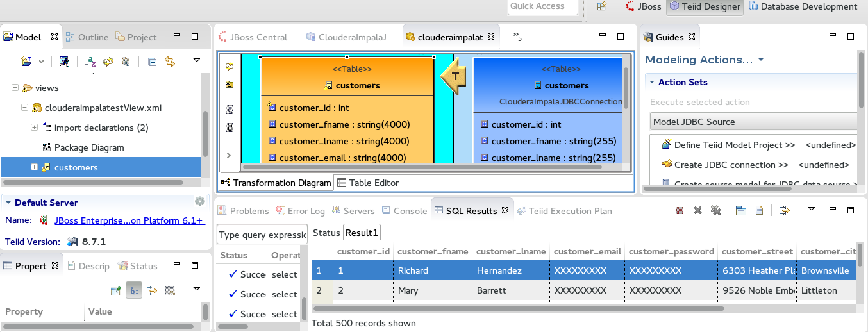Open dropdown next to the new model icon

(41, 62)
